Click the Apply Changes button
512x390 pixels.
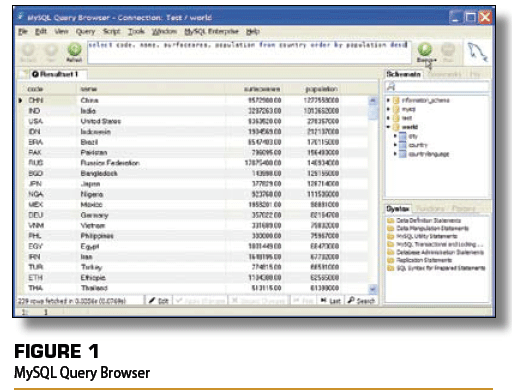[200, 301]
